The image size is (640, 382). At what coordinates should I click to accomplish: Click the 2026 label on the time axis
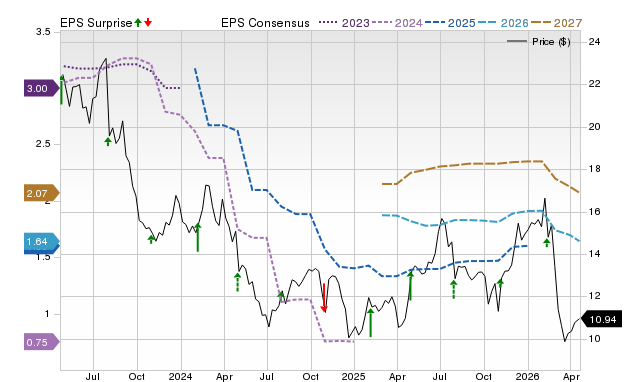(x=527, y=376)
